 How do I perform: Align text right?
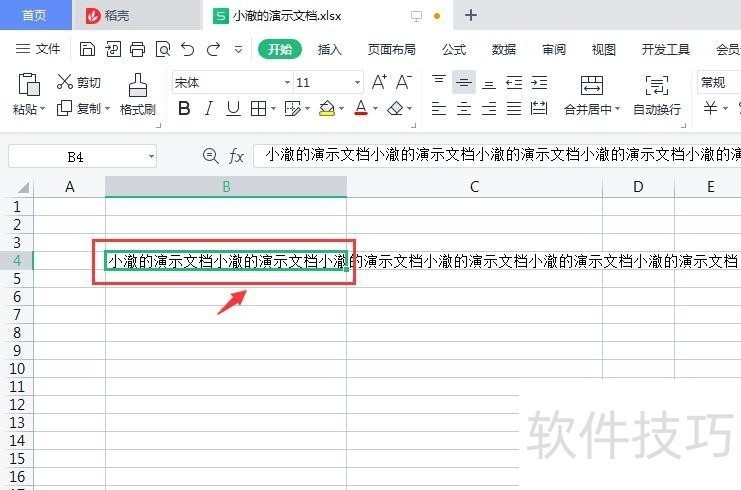pyautogui.click(x=489, y=109)
